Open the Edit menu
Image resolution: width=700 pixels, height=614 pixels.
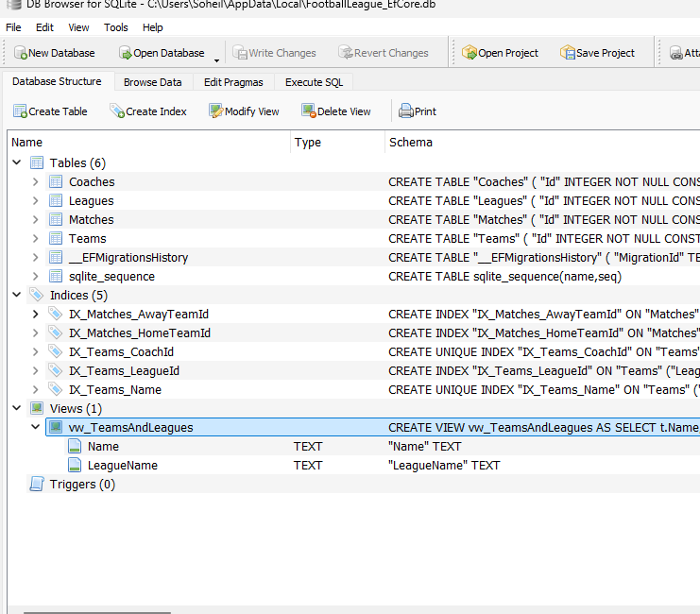[x=44, y=27]
